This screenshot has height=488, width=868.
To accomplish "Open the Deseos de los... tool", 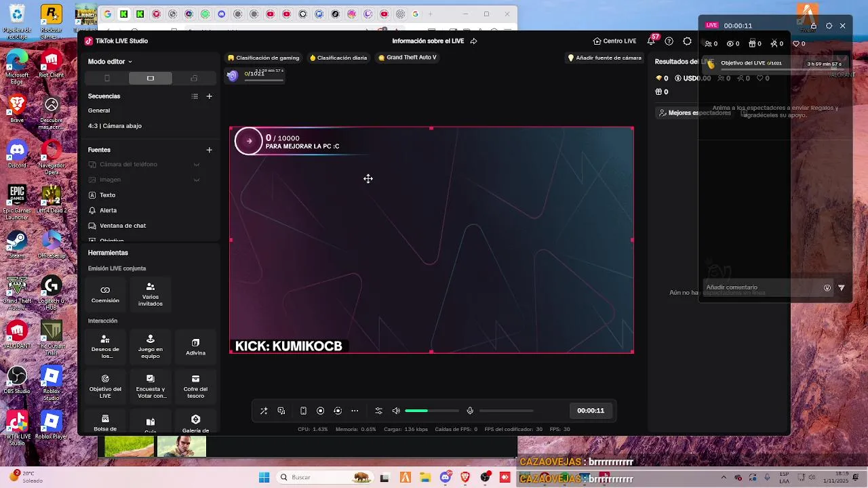I will click(x=105, y=346).
